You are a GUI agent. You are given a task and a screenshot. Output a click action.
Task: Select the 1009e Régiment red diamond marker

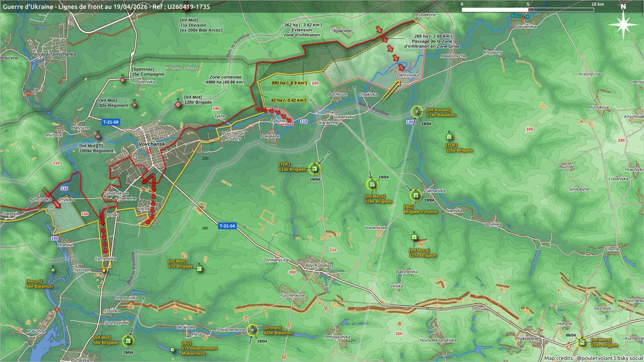[98, 136]
